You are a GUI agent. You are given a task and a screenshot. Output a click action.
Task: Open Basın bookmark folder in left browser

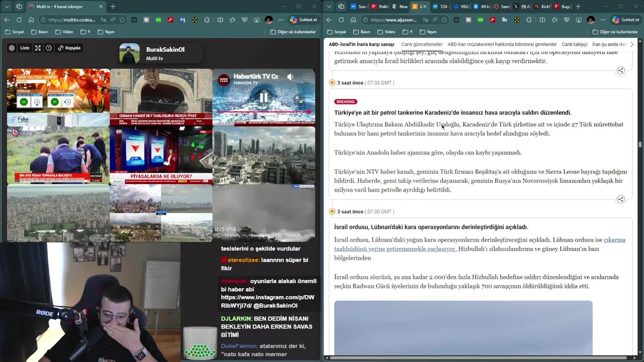tap(39, 32)
